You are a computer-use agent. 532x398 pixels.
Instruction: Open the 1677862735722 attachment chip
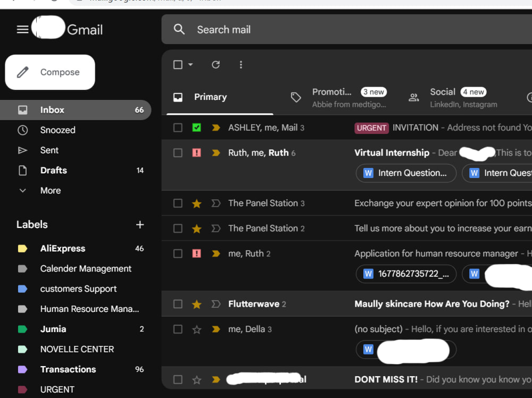pos(406,274)
